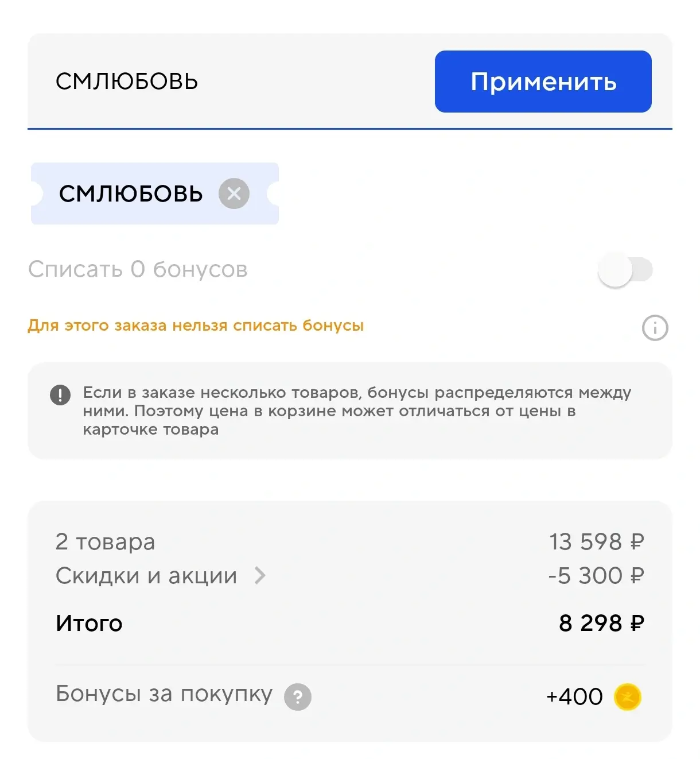Screen dimensions: 700x759
Task: Click the +400 bonus amount
Action: [x=574, y=697]
